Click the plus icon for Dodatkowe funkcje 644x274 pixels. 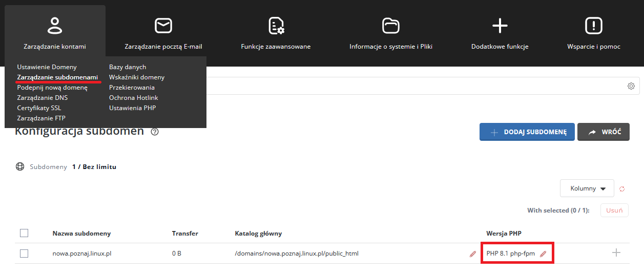tap(500, 25)
